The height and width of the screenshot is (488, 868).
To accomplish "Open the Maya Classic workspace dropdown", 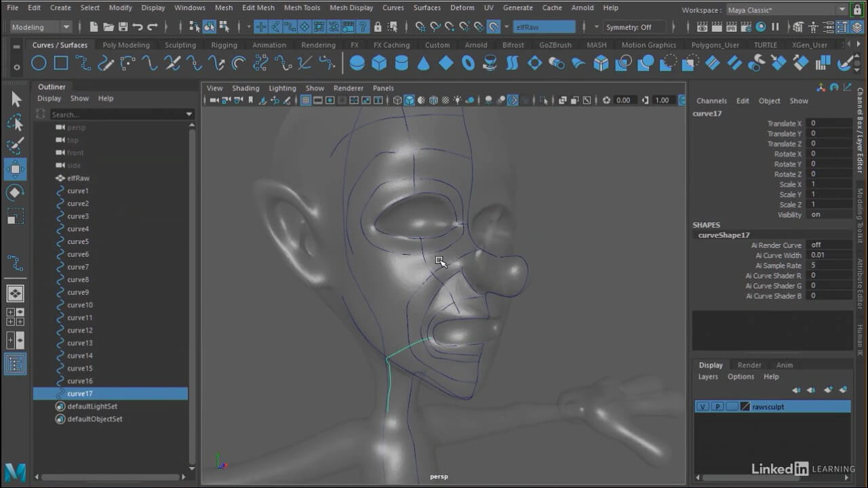I will pos(787,9).
